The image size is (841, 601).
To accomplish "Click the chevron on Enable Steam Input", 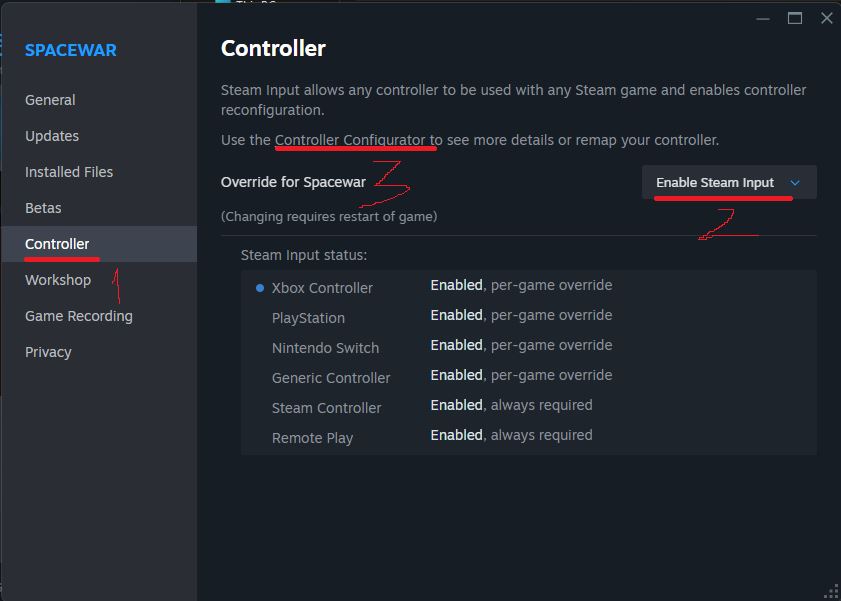I will pos(795,183).
